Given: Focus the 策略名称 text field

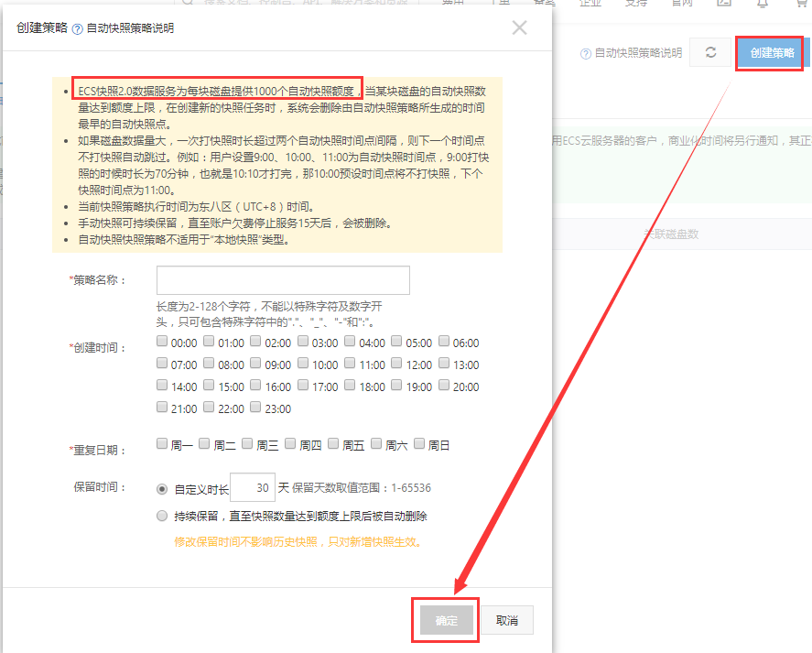Looking at the screenshot, I should tap(283, 280).
